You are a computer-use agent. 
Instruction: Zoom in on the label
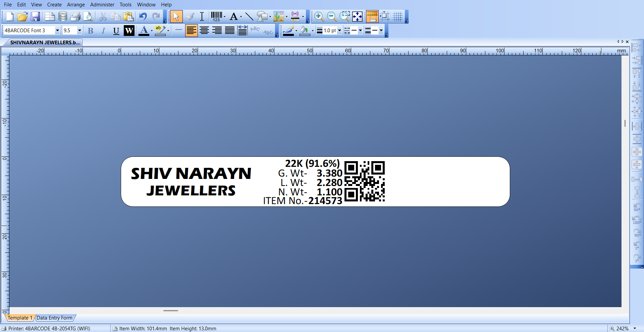point(319,16)
